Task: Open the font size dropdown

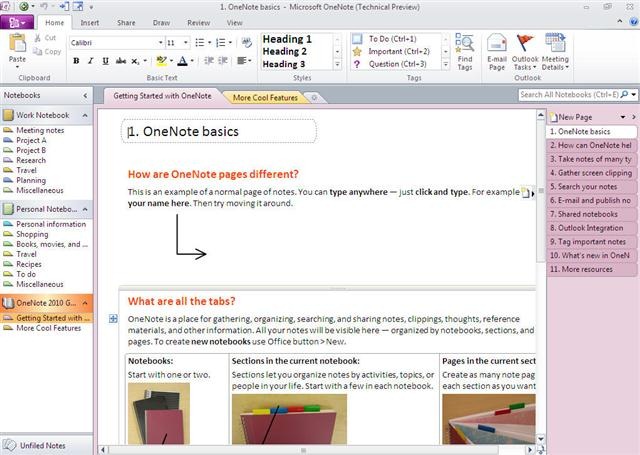Action: (186, 42)
